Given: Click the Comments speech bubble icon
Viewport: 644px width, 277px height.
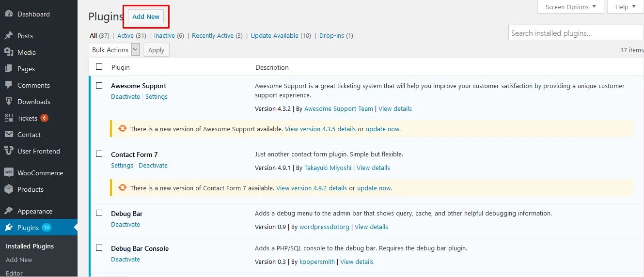Looking at the screenshot, I should (x=8, y=85).
